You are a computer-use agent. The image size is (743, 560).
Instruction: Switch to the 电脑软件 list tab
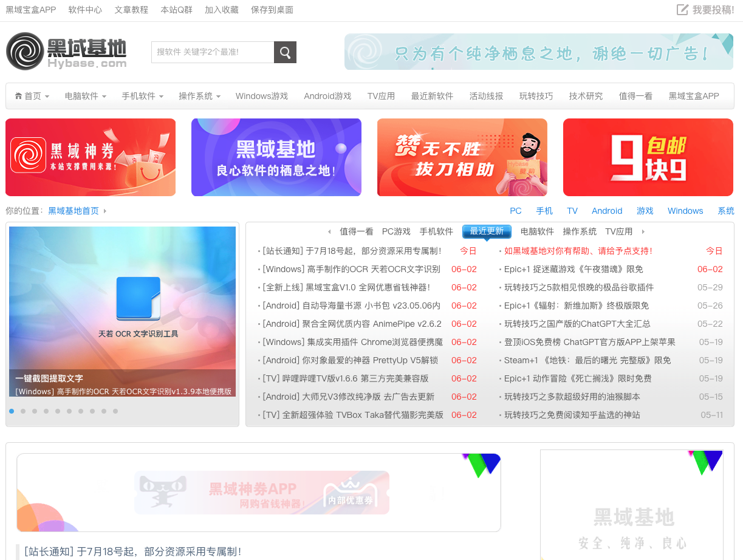point(537,231)
